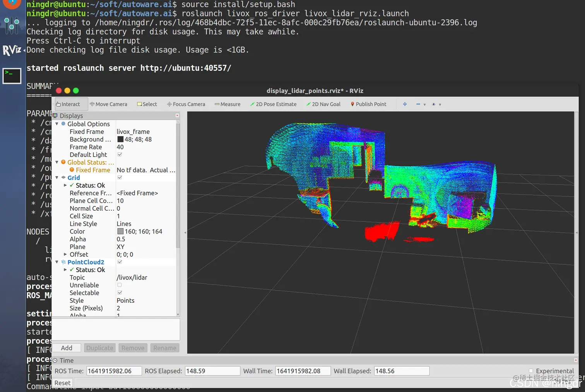
Task: Close the Time panel
Action: [576, 360]
